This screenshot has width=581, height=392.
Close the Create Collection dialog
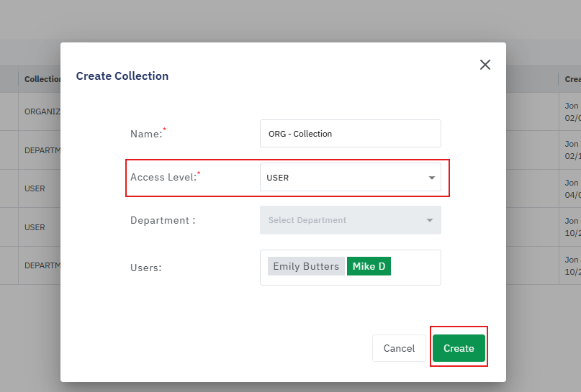[x=485, y=65]
